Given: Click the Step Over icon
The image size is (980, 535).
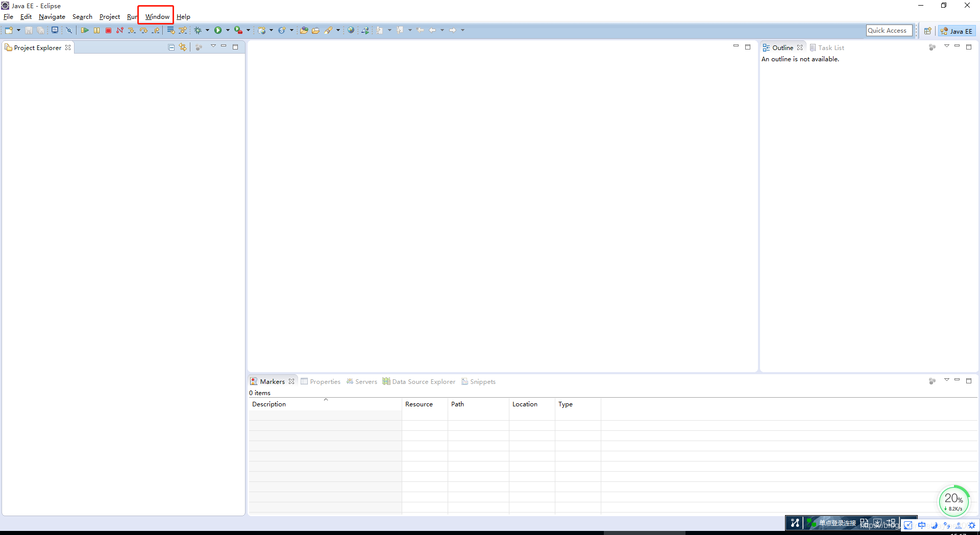Looking at the screenshot, I should [x=143, y=31].
